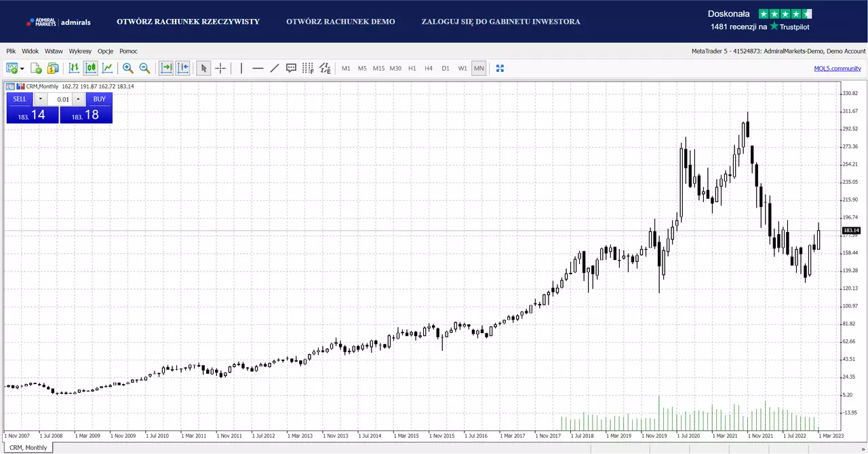Open the Elliott wave objects tool
The image size is (868, 454).
point(325,68)
